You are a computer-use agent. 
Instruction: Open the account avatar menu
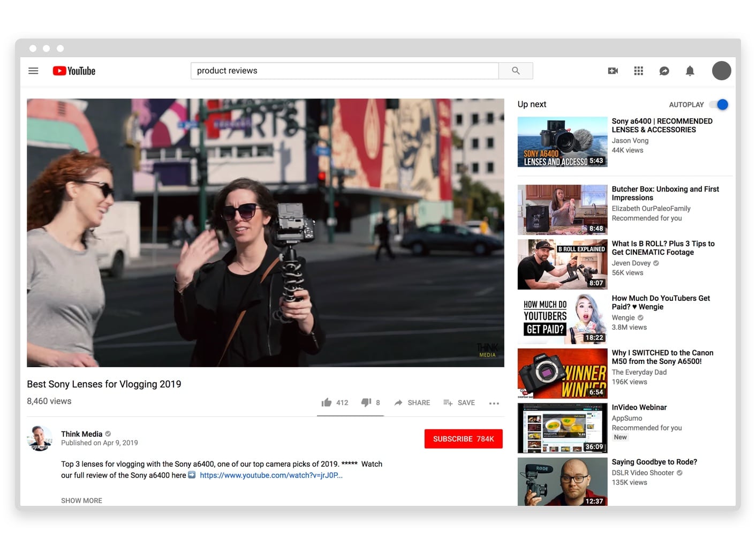(x=721, y=71)
